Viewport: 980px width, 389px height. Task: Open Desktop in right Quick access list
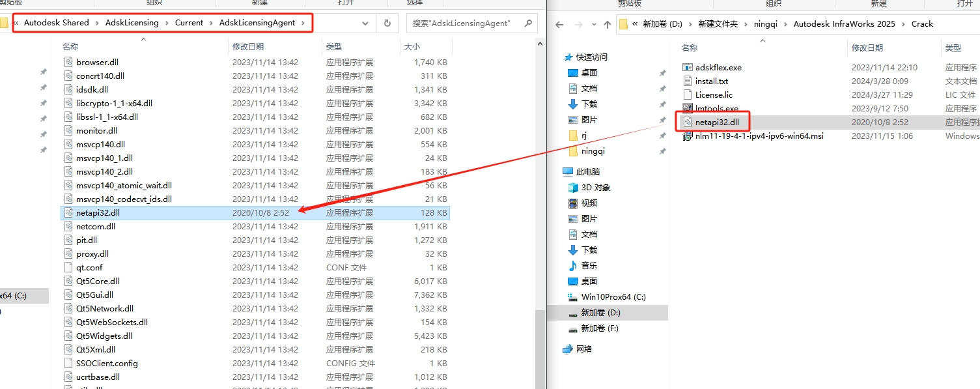click(583, 72)
